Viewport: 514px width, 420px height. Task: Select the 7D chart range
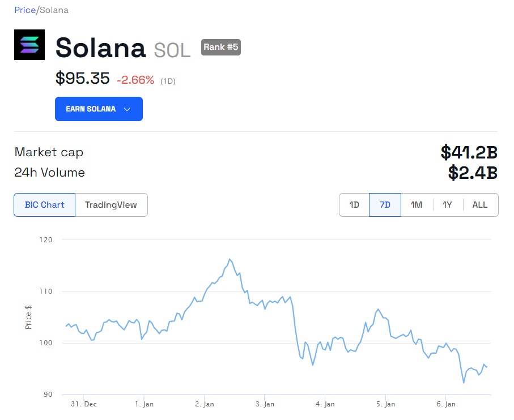click(x=385, y=205)
